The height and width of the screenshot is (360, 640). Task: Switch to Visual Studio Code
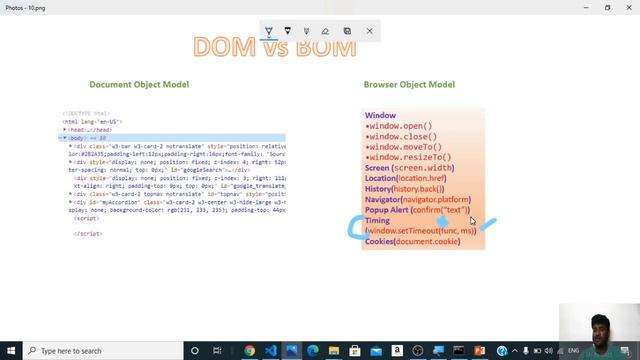271,351
